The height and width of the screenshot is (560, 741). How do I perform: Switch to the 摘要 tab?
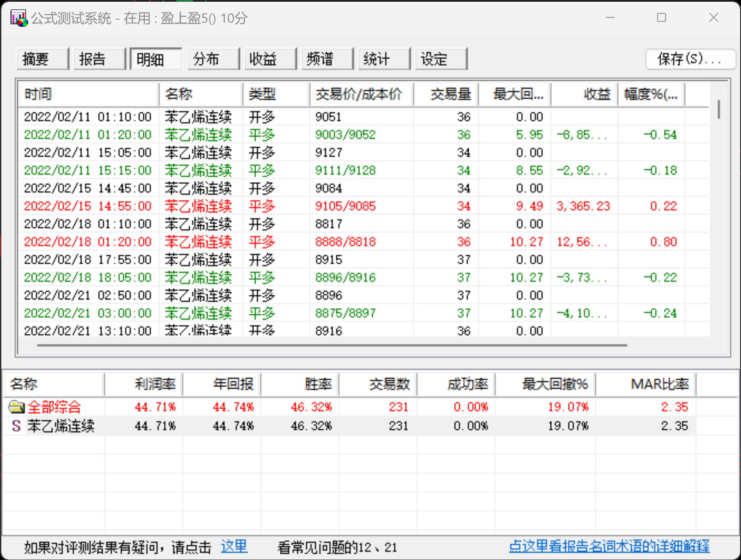point(42,59)
